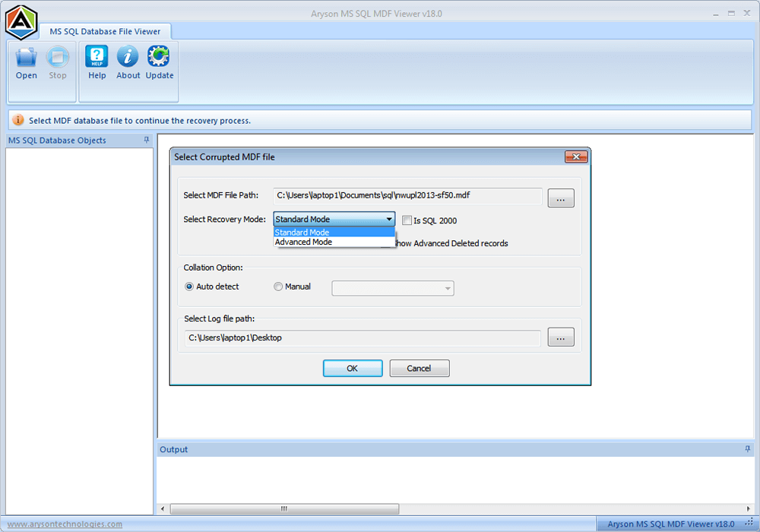Close the Select Corrupted MDF file dialog
The width and height of the screenshot is (760, 532).
(576, 157)
